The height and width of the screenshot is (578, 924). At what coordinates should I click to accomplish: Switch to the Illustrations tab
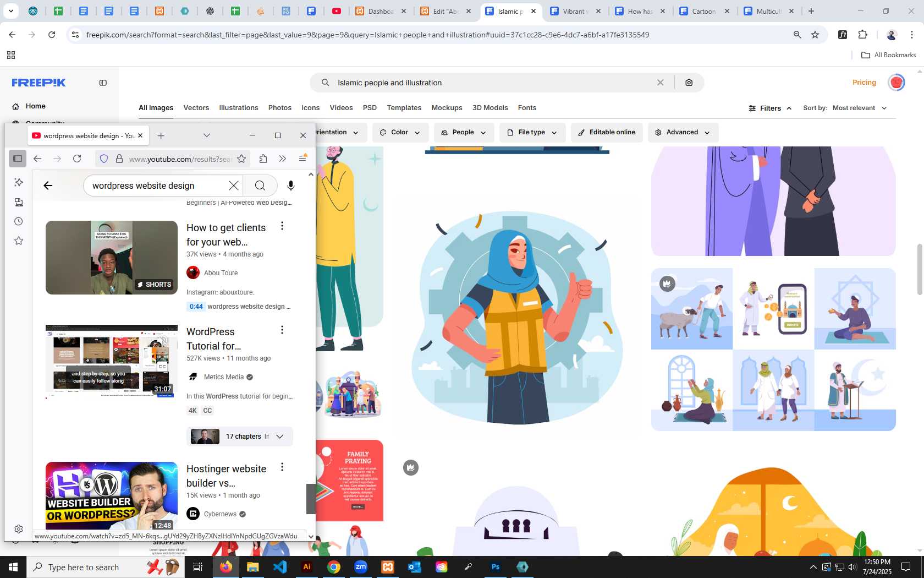tap(239, 108)
